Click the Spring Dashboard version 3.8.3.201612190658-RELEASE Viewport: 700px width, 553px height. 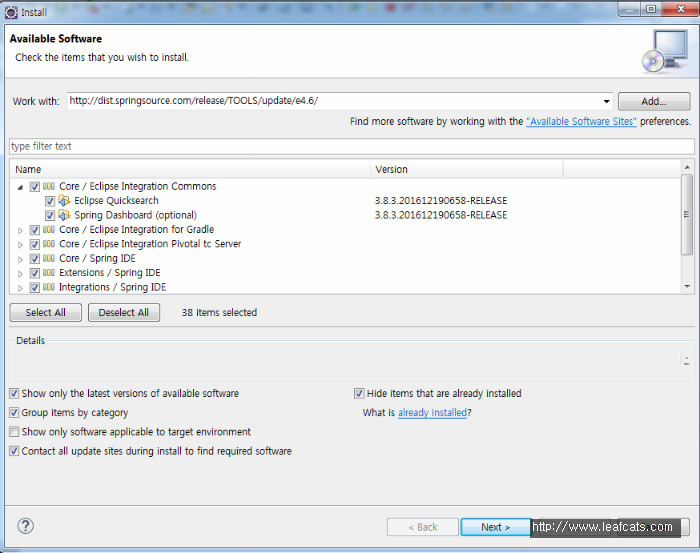pyautogui.click(x=441, y=215)
